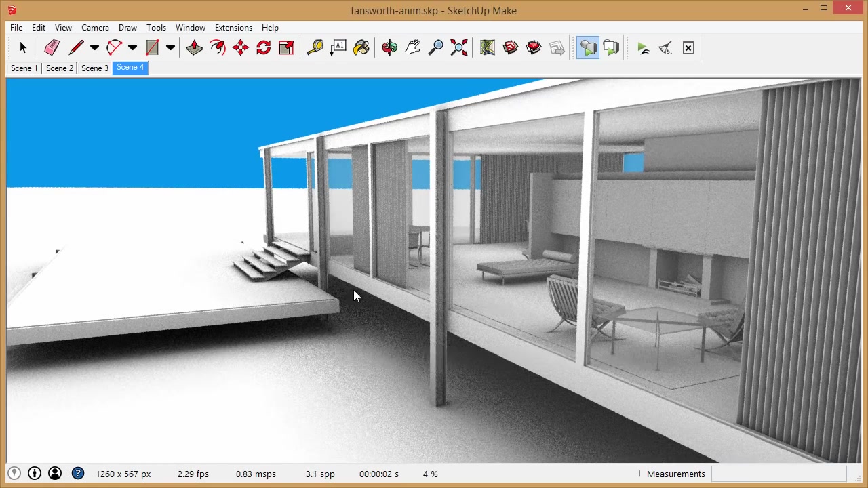Select the Scale tool
This screenshot has width=868, height=488.
point(286,47)
